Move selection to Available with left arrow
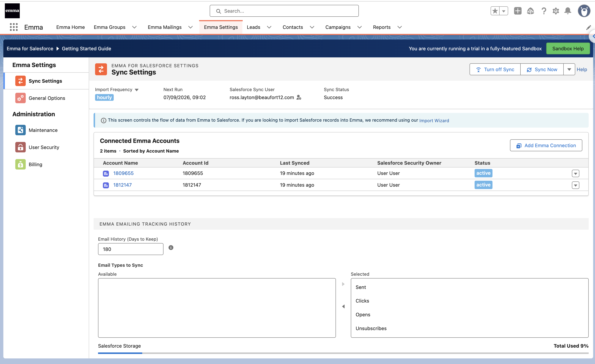The width and height of the screenshot is (595, 364). coord(343,307)
